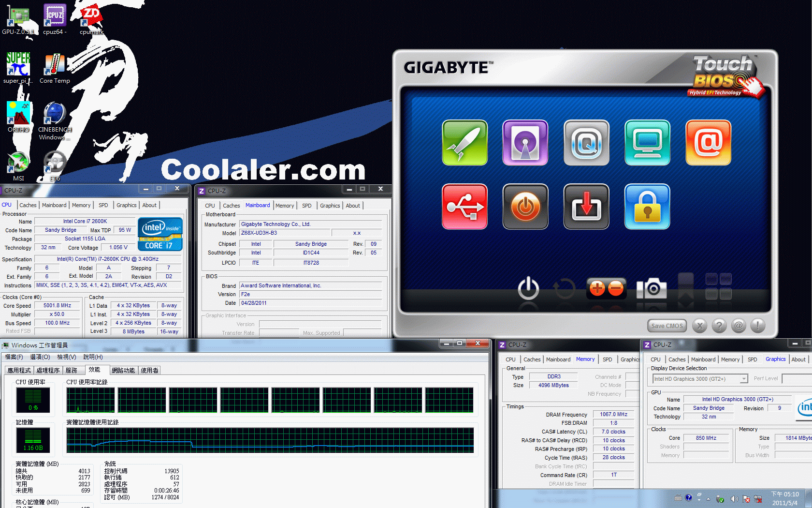Open cpumark desktop shortcut
The image size is (812, 508).
91,19
